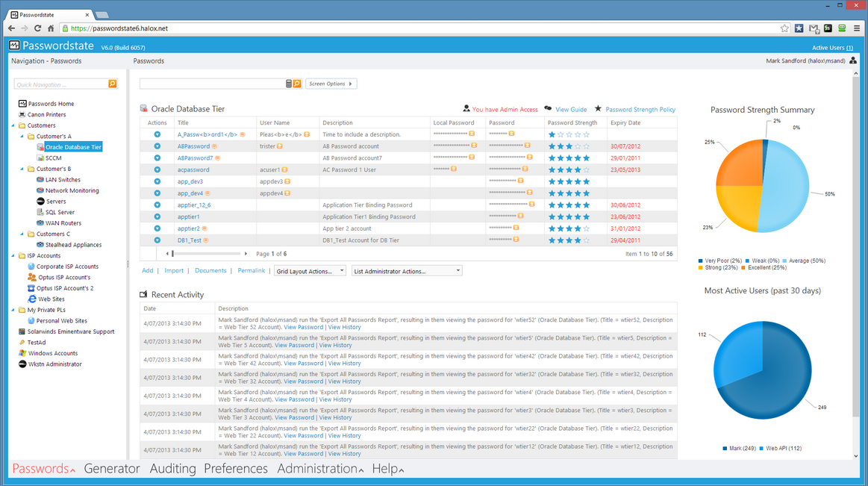Open actions menu for A8Password row

tap(157, 146)
